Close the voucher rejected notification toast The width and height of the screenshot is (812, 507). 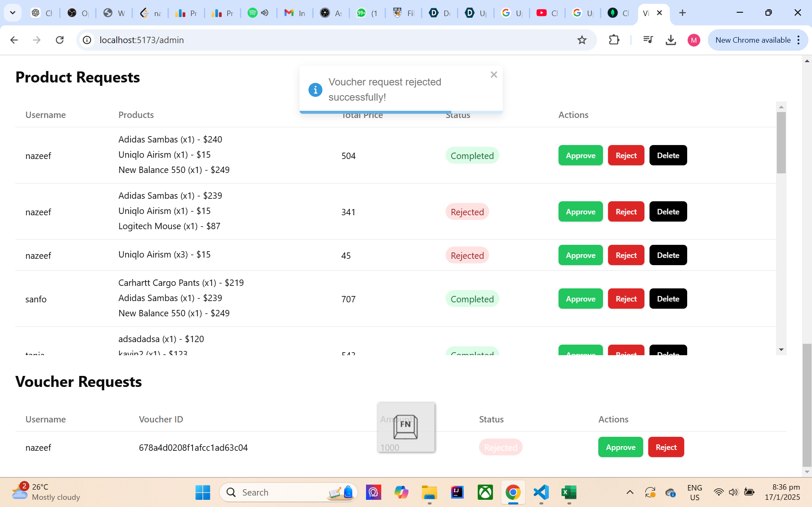(493, 75)
